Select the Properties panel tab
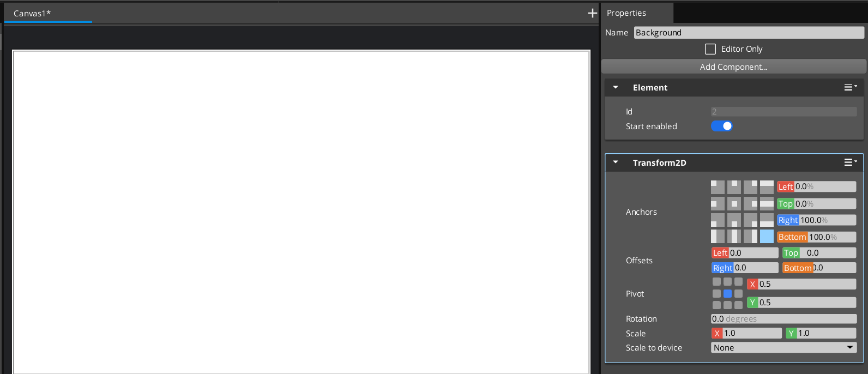This screenshot has height=374, width=868. [x=637, y=13]
